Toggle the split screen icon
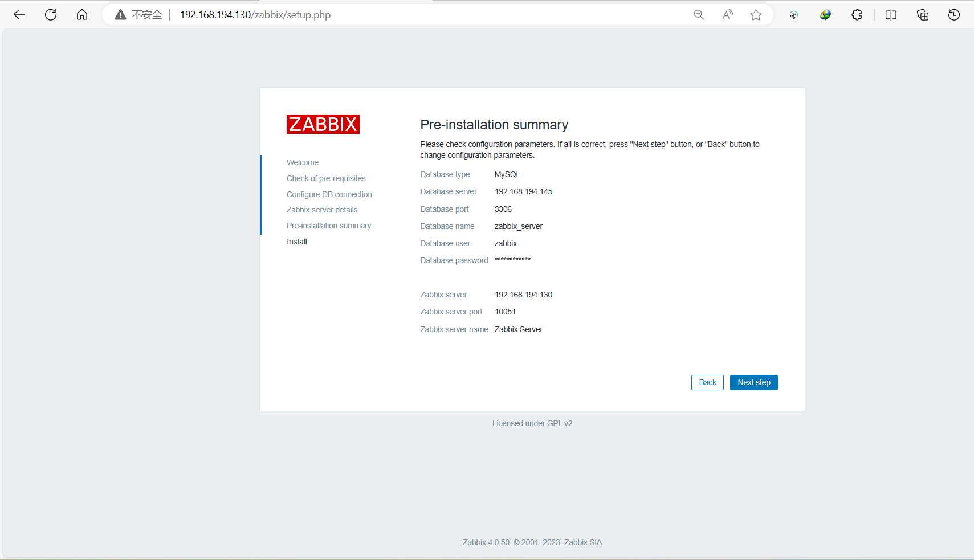Image resolution: width=974 pixels, height=560 pixels. point(891,15)
